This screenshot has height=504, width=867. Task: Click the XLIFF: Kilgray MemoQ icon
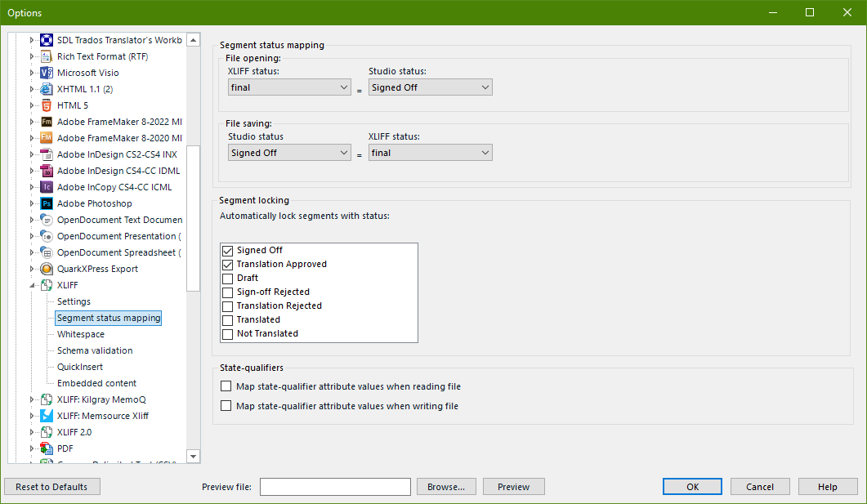tap(47, 399)
